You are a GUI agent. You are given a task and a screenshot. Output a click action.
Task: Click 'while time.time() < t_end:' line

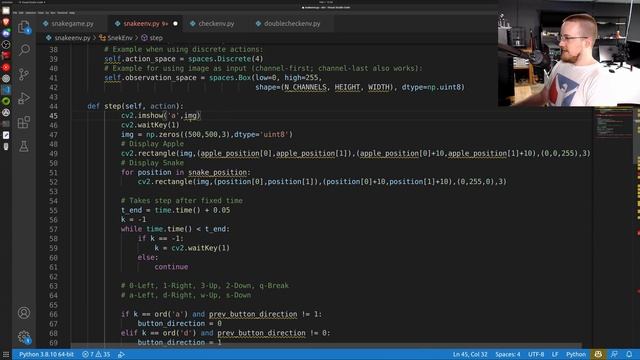pos(175,229)
